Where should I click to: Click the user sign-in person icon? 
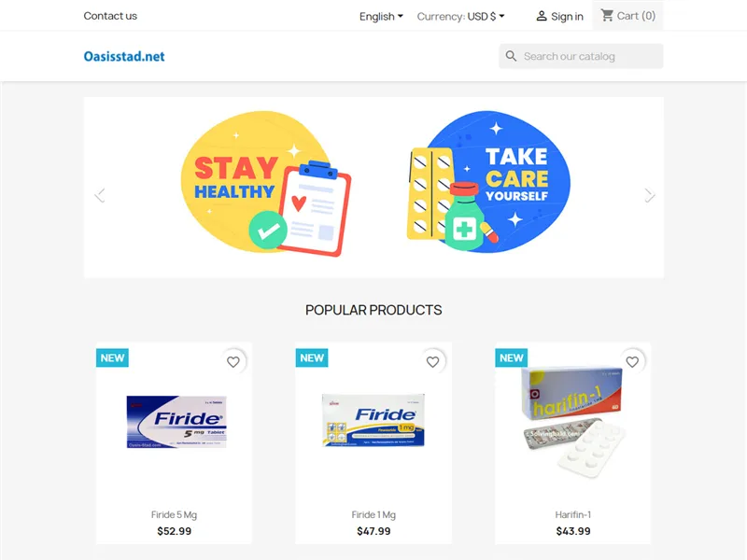point(542,16)
